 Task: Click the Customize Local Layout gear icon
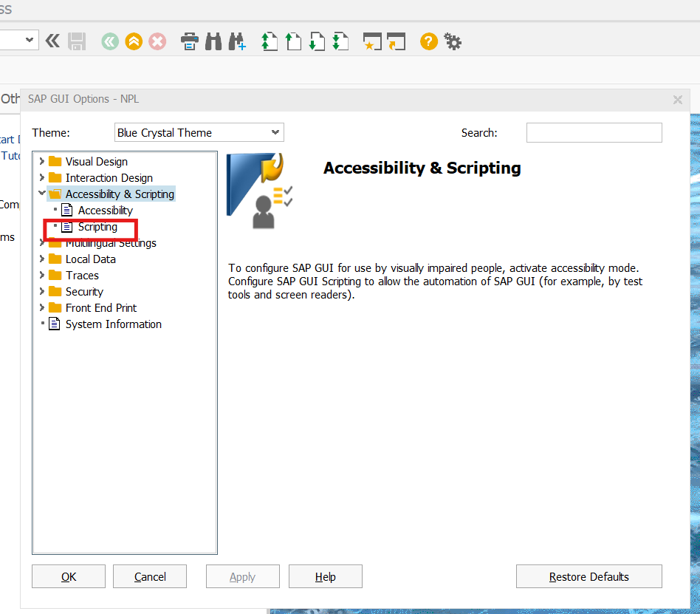click(453, 41)
